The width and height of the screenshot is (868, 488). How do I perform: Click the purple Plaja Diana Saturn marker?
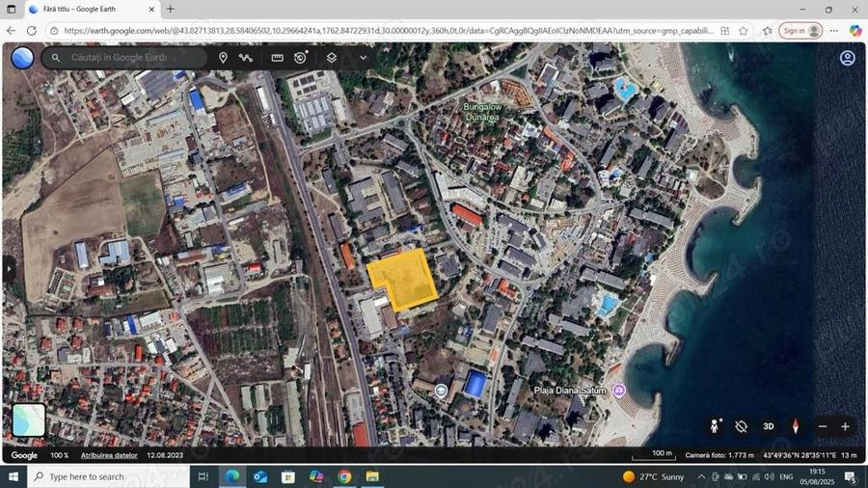pyautogui.click(x=619, y=391)
